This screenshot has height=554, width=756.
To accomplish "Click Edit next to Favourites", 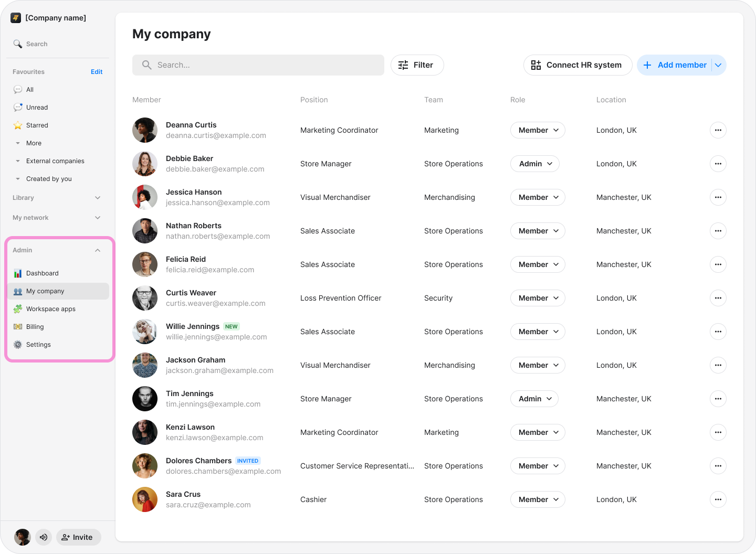I will (x=97, y=72).
